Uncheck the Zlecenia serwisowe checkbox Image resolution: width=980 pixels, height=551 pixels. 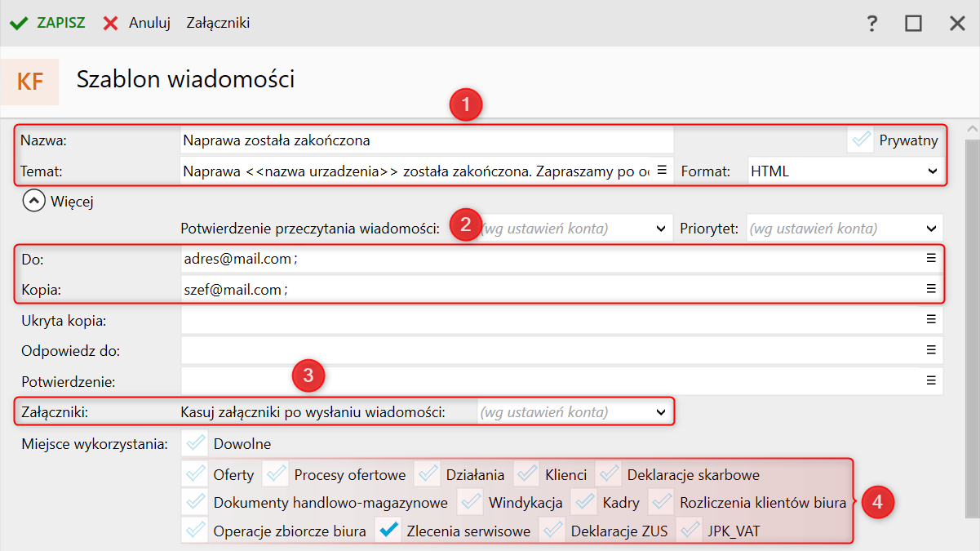click(x=388, y=531)
